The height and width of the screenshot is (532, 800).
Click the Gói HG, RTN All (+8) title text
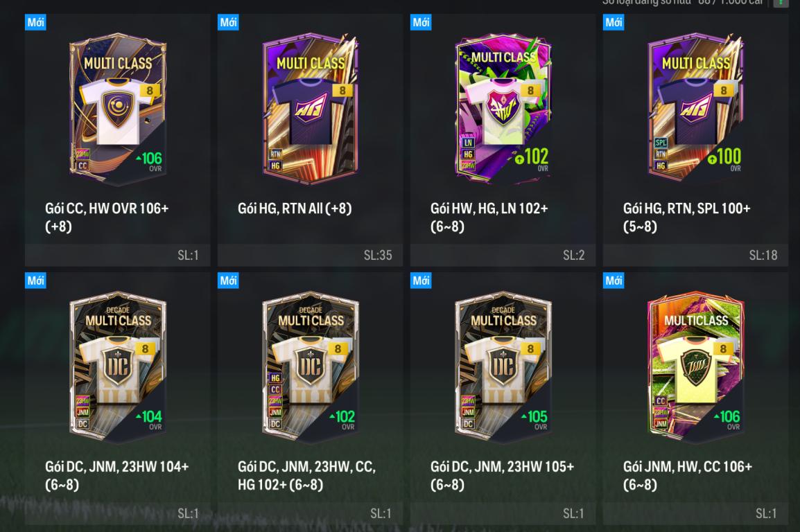pyautogui.click(x=295, y=209)
